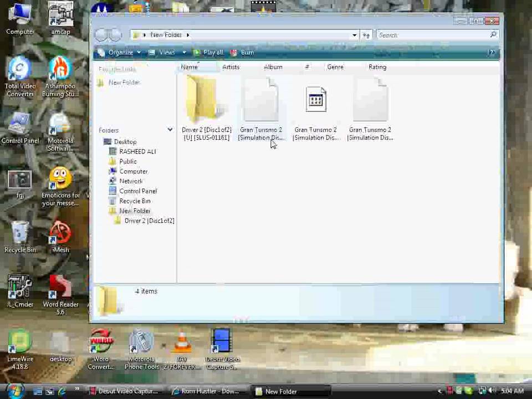Image resolution: width=532 pixels, height=399 pixels.
Task: Expand quick launch overflow chevron
Action: [77, 389]
